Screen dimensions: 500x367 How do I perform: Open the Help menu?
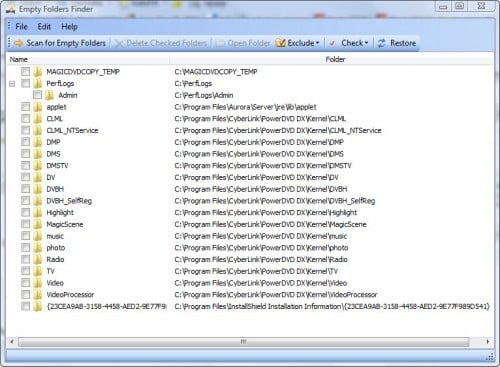(69, 27)
